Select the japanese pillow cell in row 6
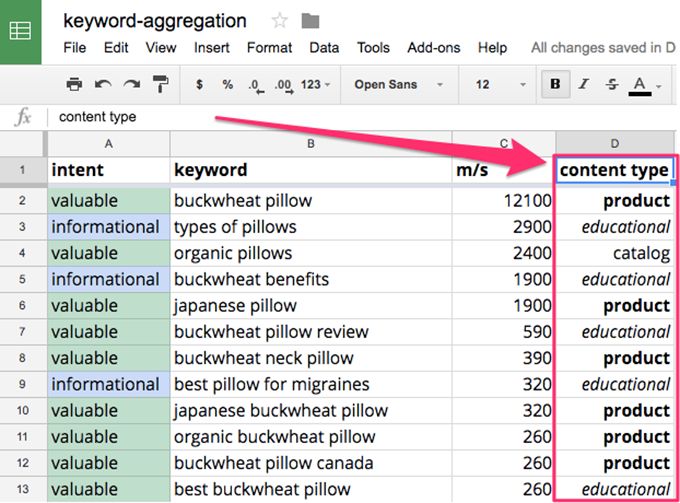The width and height of the screenshot is (680, 503). [311, 306]
